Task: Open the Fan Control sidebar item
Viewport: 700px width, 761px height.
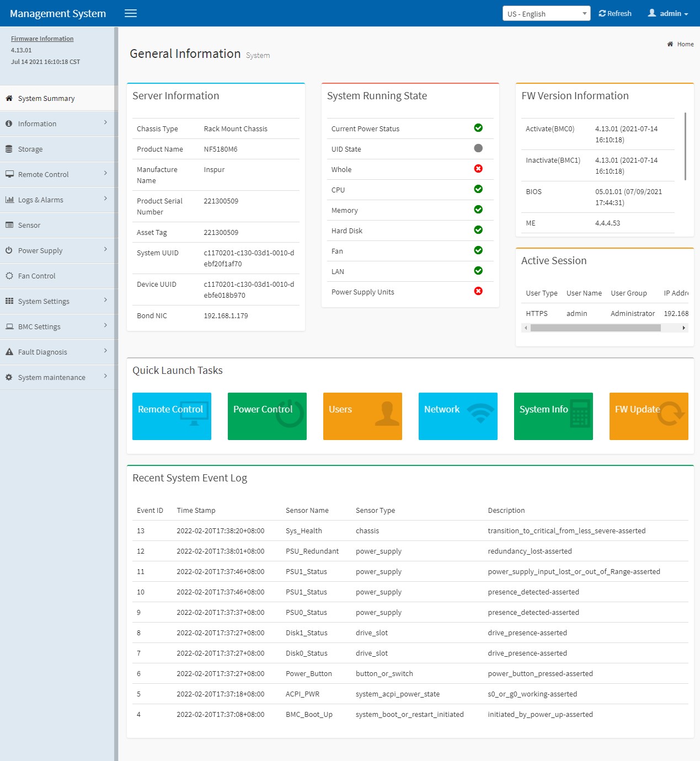Action: (x=36, y=276)
